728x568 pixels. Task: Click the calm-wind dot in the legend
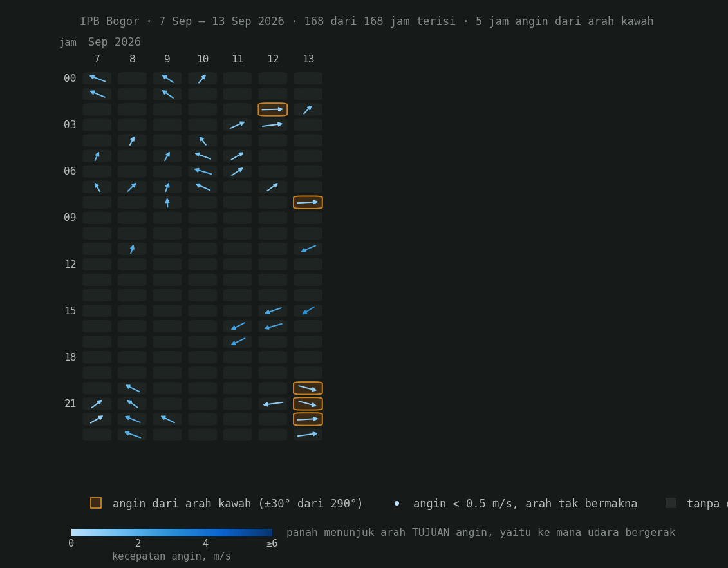[x=397, y=504]
